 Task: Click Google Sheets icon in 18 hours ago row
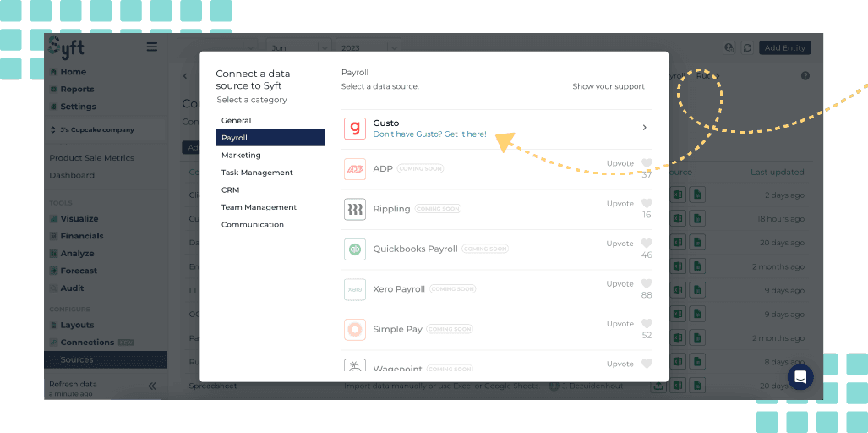[698, 219]
